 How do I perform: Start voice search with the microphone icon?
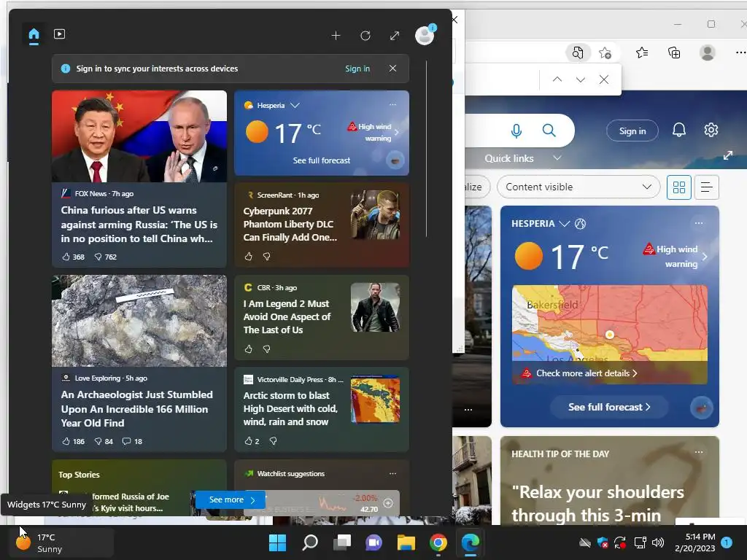[x=516, y=131]
